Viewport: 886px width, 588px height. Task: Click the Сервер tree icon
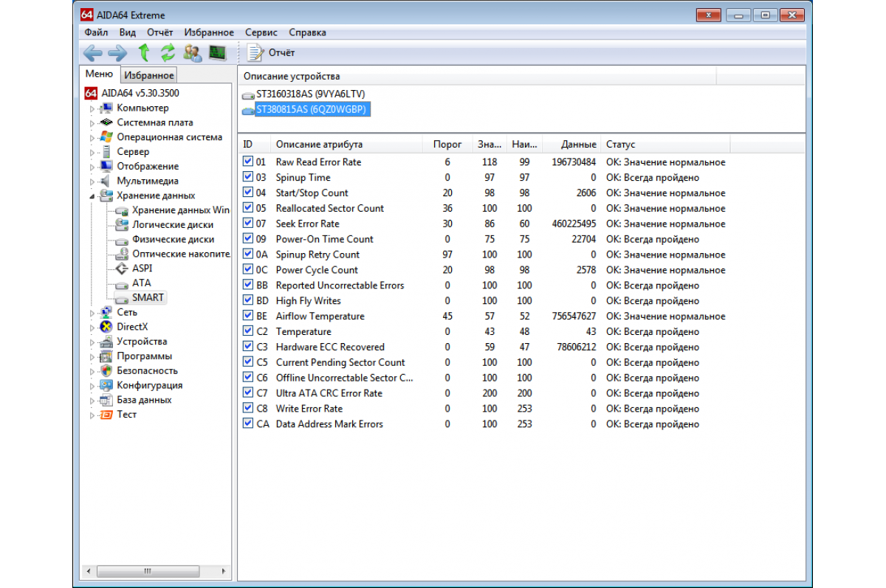(x=107, y=152)
